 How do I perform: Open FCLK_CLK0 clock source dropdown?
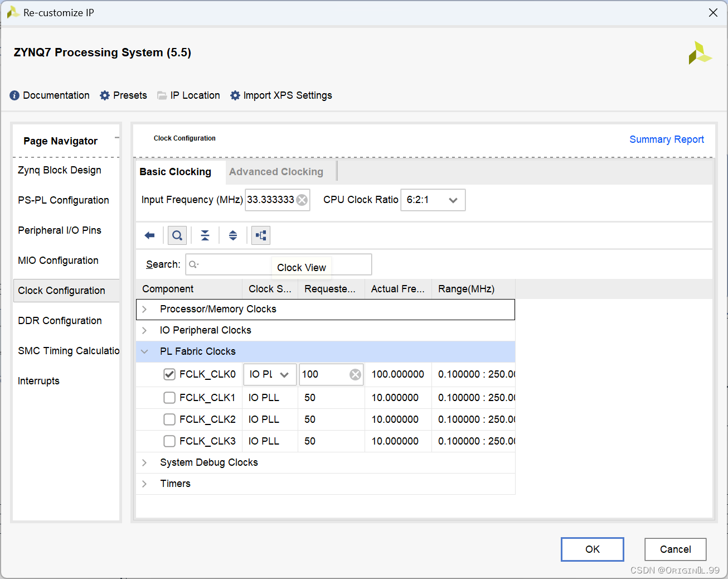270,374
